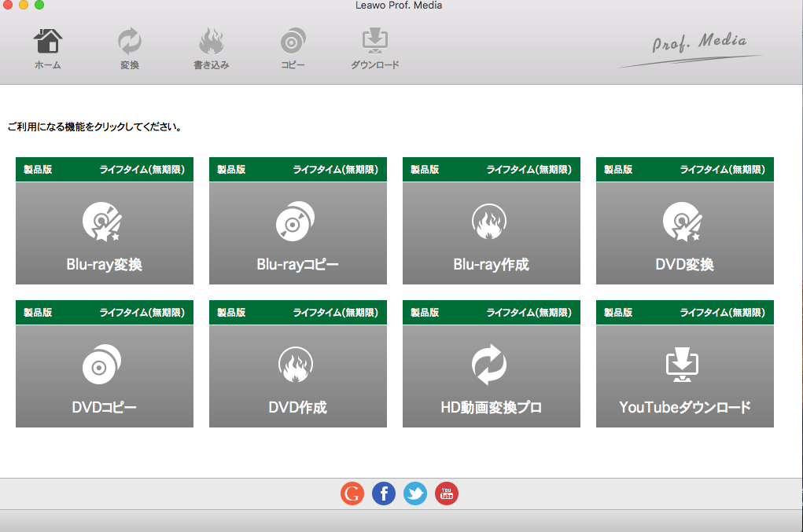Click the ライフタイム(無期限) banner above DVD変換
Image resolution: width=803 pixels, height=532 pixels.
coord(723,170)
